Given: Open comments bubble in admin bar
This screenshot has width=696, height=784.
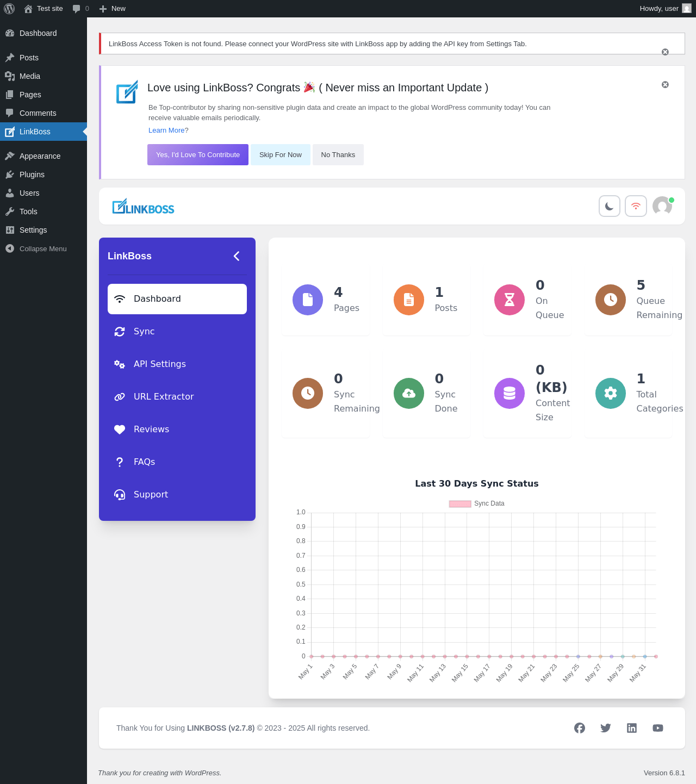Looking at the screenshot, I should pos(80,9).
